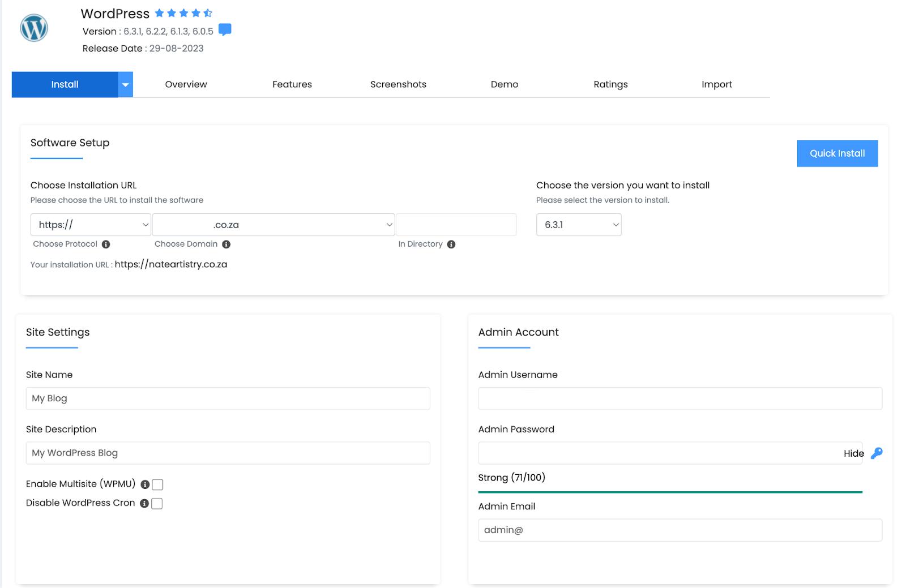Click the Install tab button
Screen dimensions: 906x588
pyautogui.click(x=65, y=84)
